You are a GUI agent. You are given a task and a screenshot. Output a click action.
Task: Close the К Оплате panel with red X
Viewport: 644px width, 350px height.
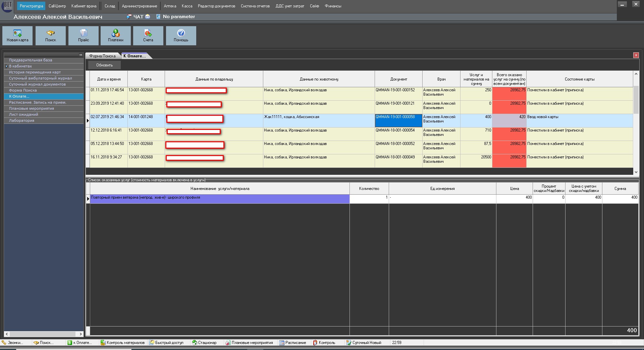(636, 55)
